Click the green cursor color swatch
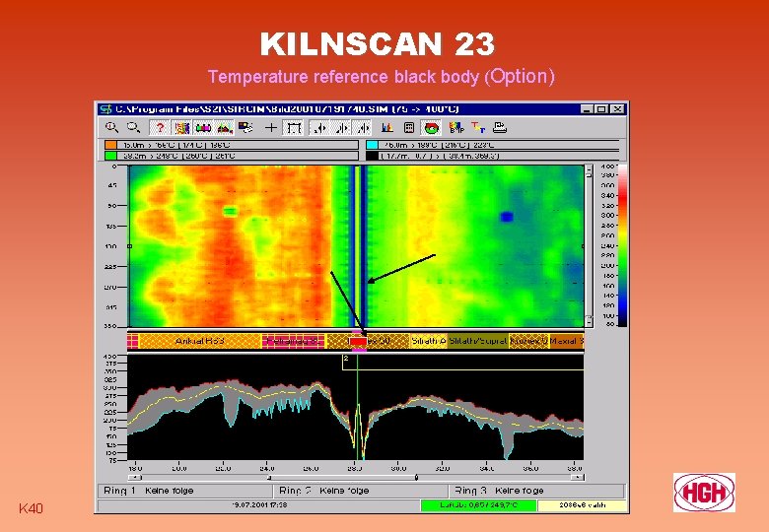Image resolution: width=769 pixels, height=532 pixels. pyautogui.click(x=110, y=156)
